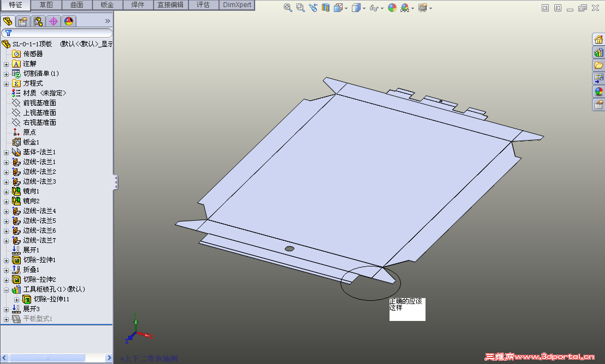Click the Hide/Show Items glasses icon

[x=374, y=8]
